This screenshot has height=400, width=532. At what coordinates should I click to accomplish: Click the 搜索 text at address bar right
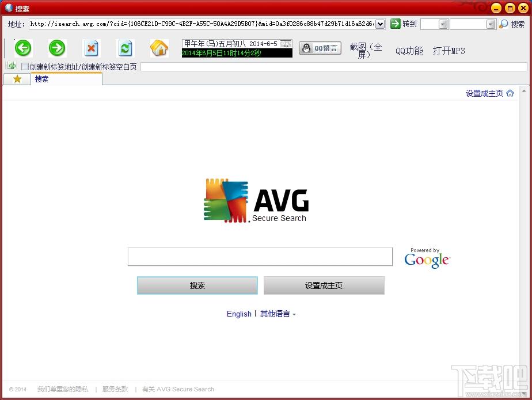pyautogui.click(x=518, y=24)
